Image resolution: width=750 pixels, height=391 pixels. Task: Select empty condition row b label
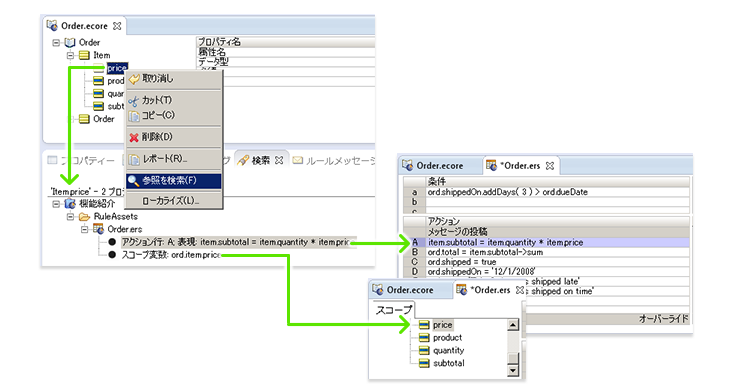coord(414,202)
